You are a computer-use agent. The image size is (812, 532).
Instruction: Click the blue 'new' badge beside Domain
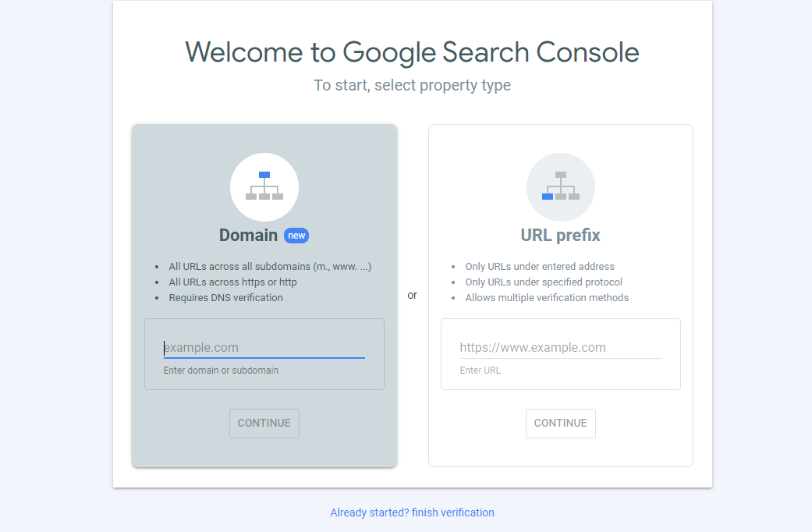click(x=296, y=236)
